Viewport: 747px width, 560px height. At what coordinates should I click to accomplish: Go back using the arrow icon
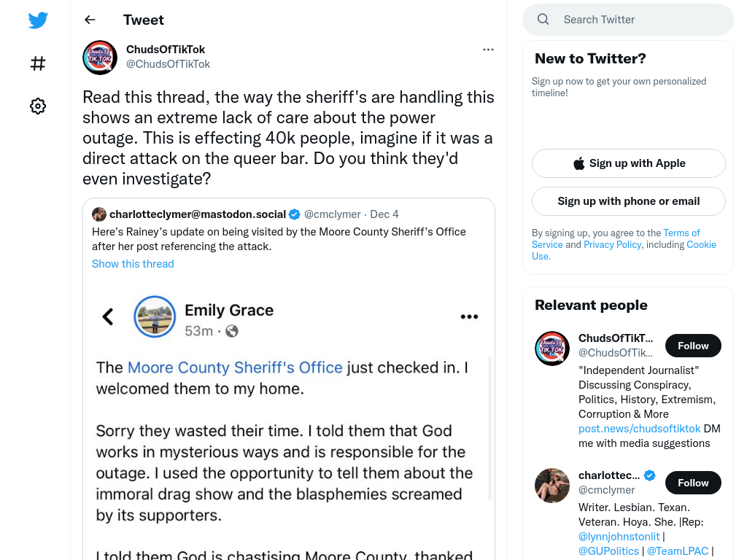pyautogui.click(x=90, y=20)
